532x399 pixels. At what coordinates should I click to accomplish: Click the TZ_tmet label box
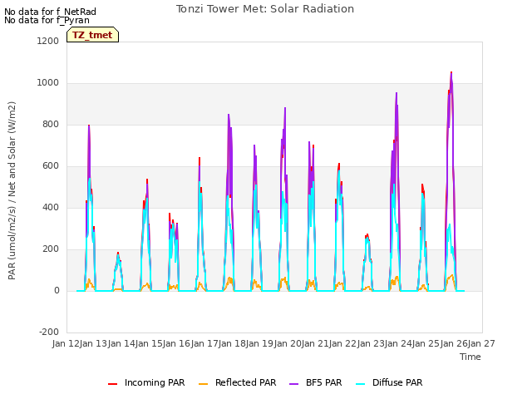tap(92, 35)
